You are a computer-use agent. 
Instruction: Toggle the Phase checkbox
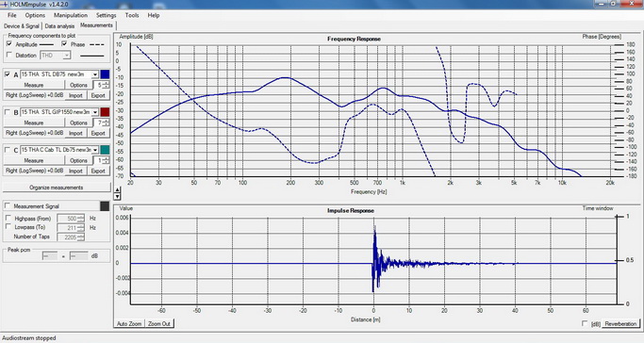click(x=64, y=44)
